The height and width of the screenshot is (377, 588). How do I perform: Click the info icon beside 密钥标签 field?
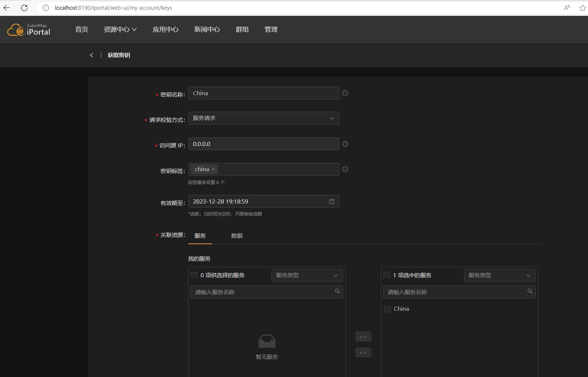pos(345,169)
